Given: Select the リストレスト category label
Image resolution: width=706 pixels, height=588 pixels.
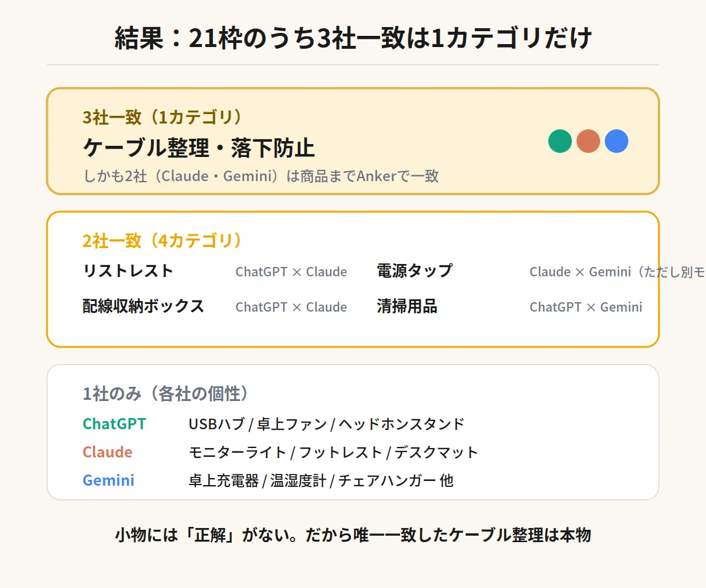Looking at the screenshot, I should point(128,271).
